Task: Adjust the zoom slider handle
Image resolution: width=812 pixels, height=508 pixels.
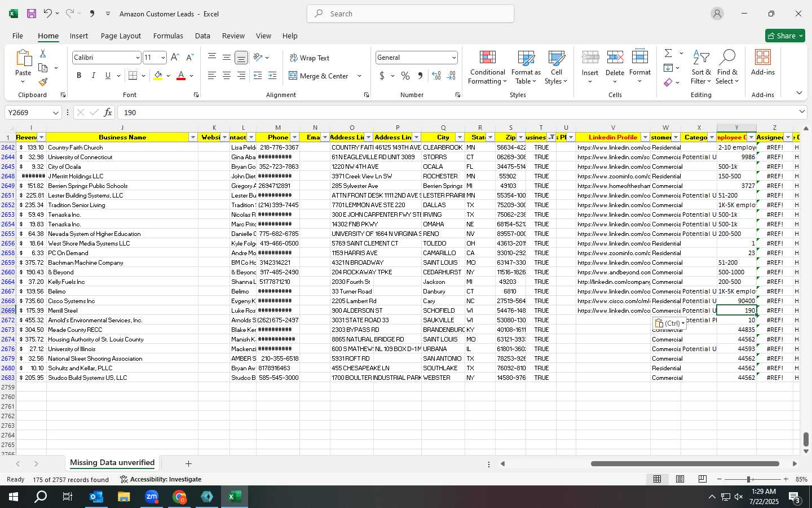Action: tap(749, 479)
